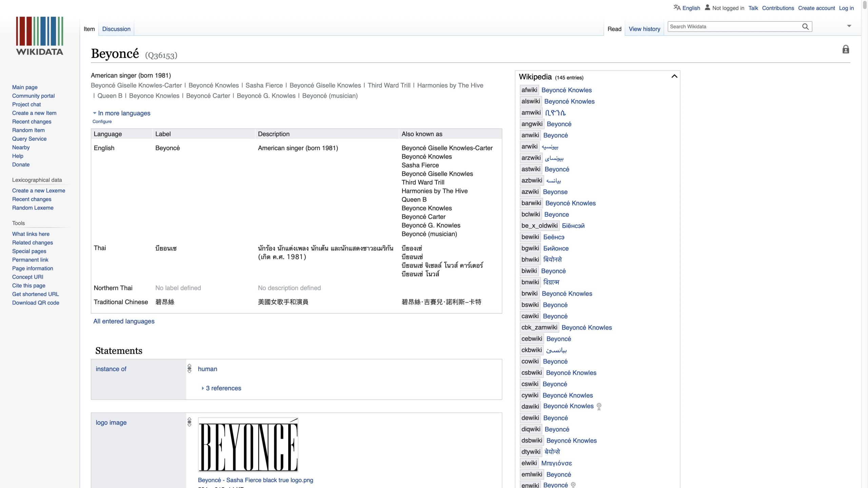Open the More dropdown arrow by search

(x=849, y=26)
